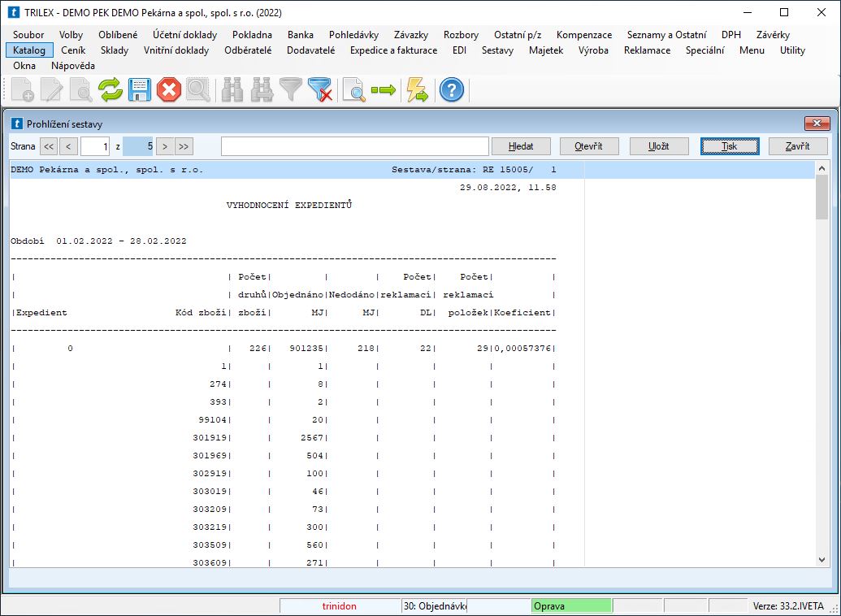Open the Banka menu
Viewport: 841px width, 616px height.
click(301, 35)
